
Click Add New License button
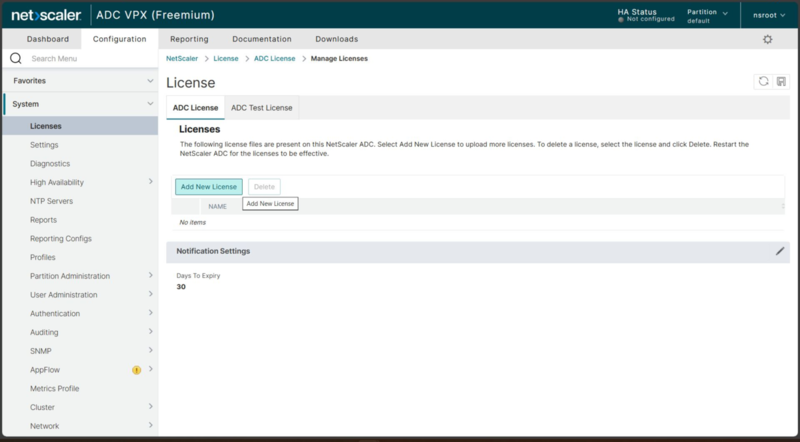click(x=209, y=187)
